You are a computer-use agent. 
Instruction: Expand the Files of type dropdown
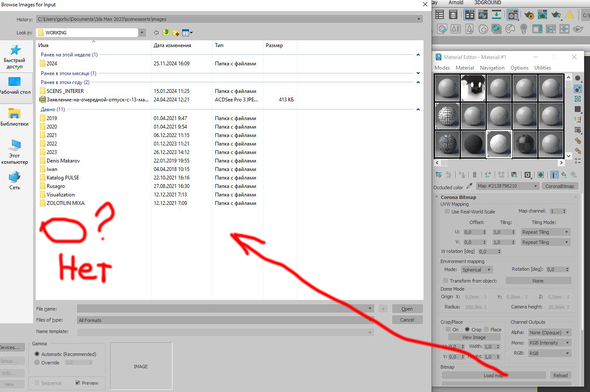click(225, 320)
